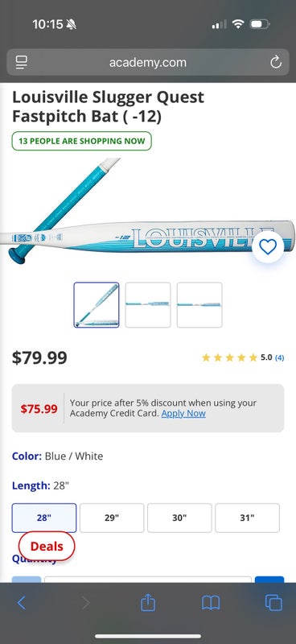Tap the academy.com address bar

148,63
